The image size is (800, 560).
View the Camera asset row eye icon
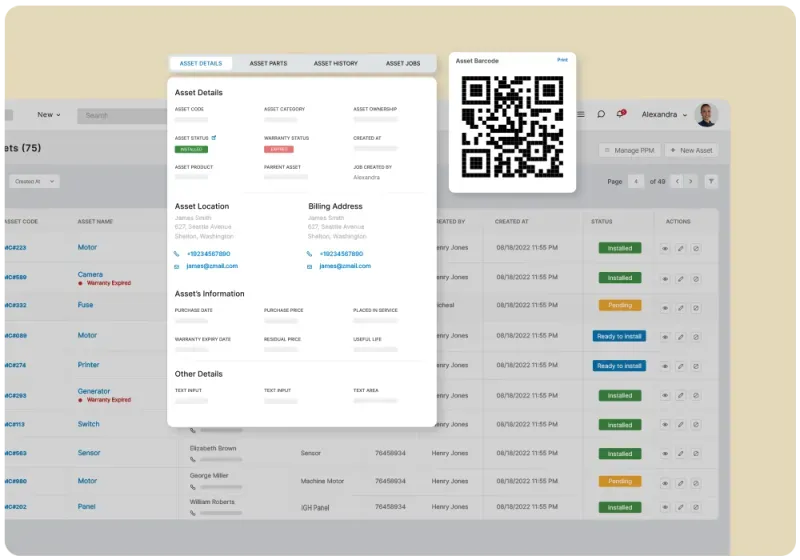pyautogui.click(x=665, y=279)
